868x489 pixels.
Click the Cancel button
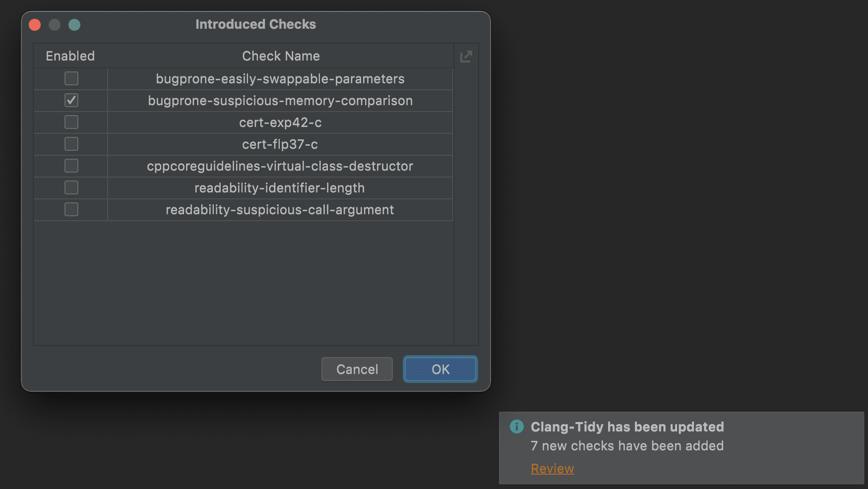click(357, 369)
